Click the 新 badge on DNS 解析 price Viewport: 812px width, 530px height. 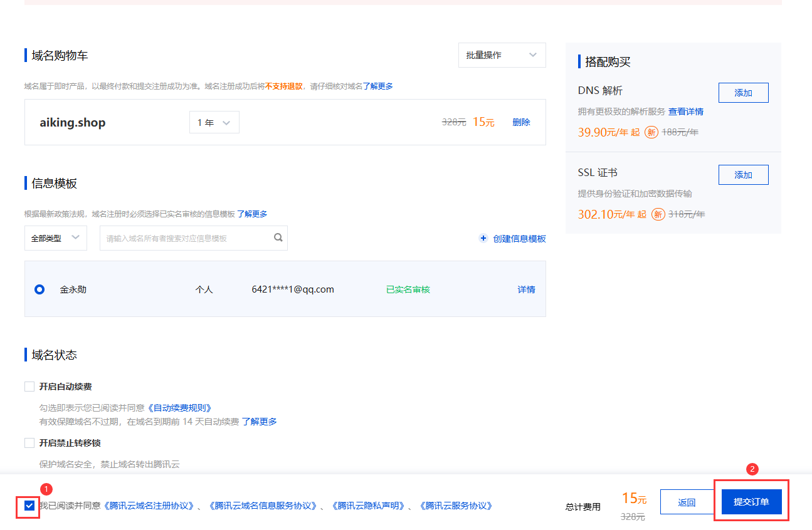click(651, 132)
